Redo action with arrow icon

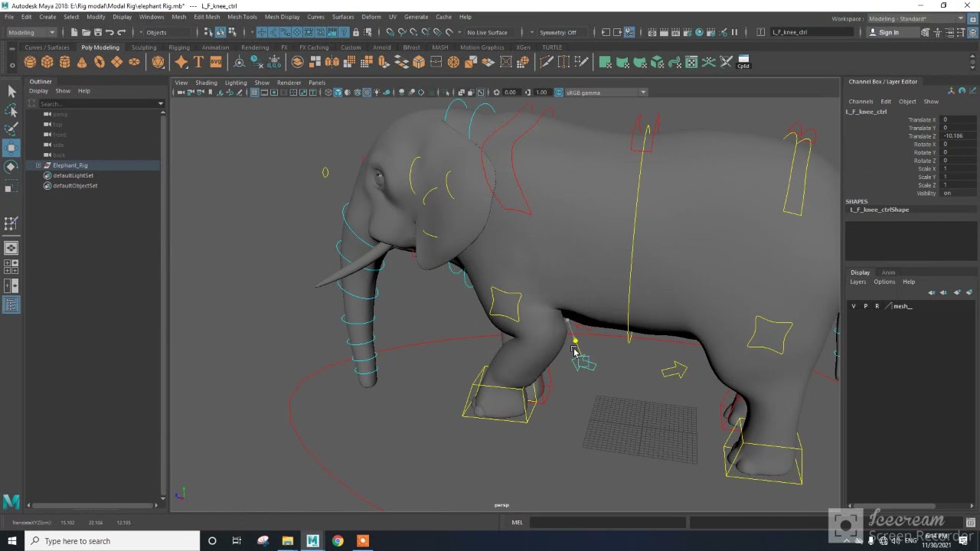click(121, 32)
